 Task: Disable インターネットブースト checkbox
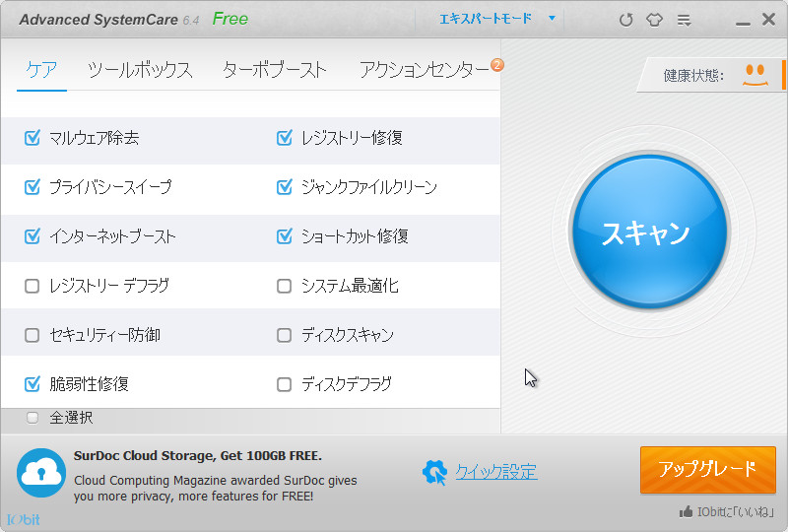pyautogui.click(x=33, y=235)
